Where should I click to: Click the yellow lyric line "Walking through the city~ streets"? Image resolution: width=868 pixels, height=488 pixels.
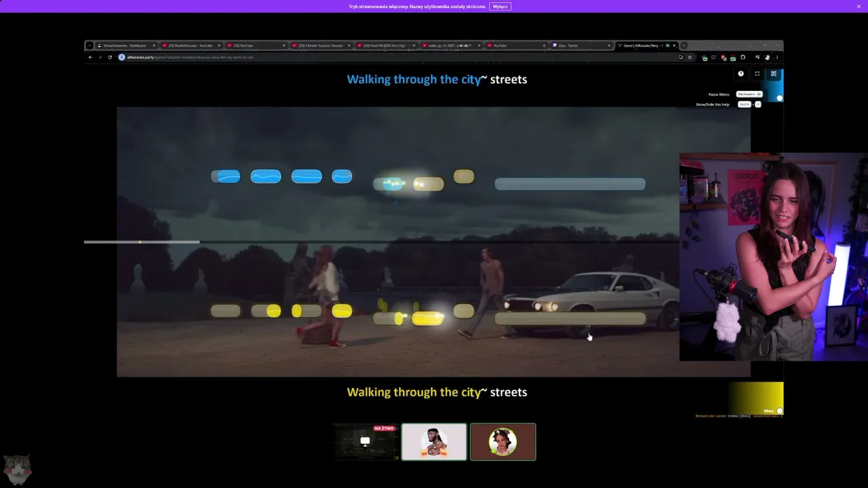pyautogui.click(x=437, y=392)
